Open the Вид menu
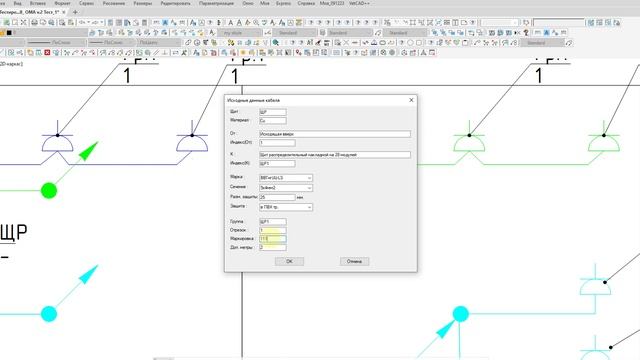Screen dimensions: 640x360 18,3
